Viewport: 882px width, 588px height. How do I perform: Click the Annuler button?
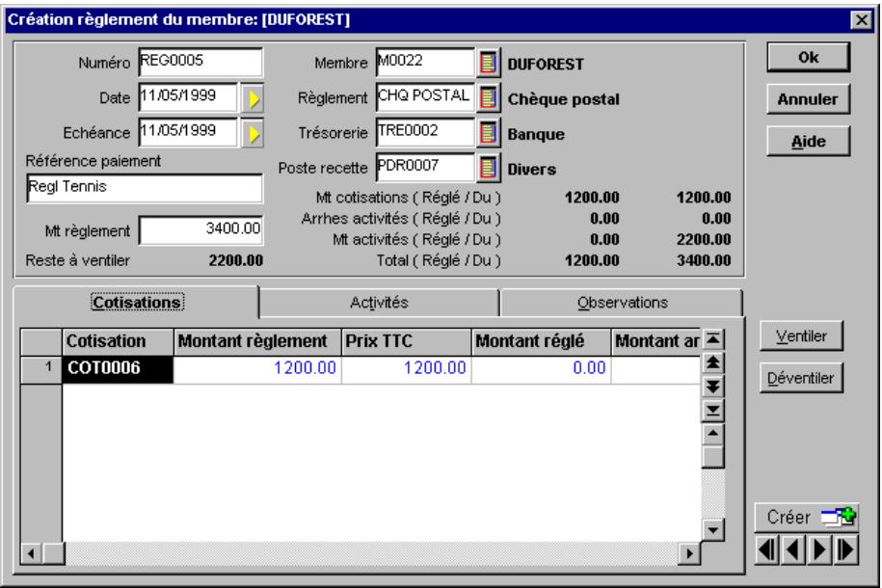click(x=809, y=99)
